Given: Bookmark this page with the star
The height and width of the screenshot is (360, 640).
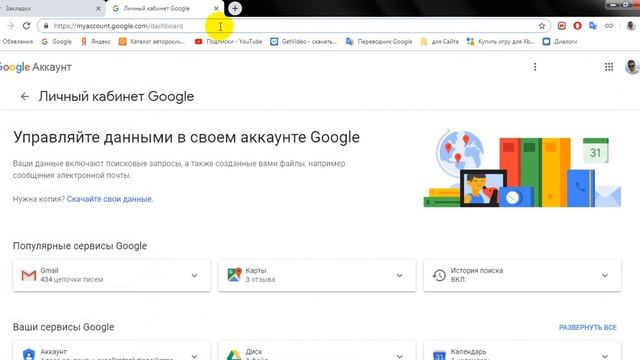Looking at the screenshot, I should click(542, 26).
